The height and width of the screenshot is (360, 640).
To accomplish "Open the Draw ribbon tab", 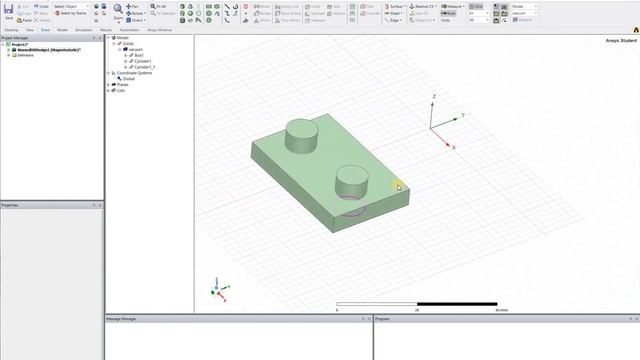I will [x=45, y=30].
